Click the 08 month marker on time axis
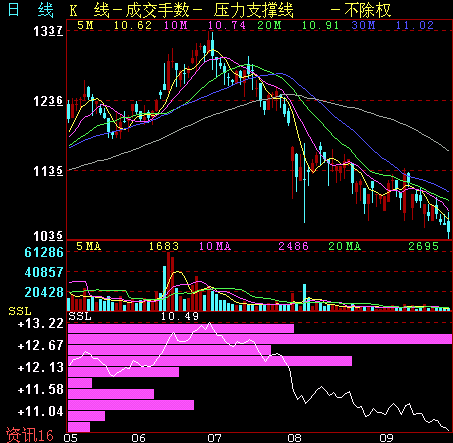The image size is (453, 443). [x=295, y=438]
